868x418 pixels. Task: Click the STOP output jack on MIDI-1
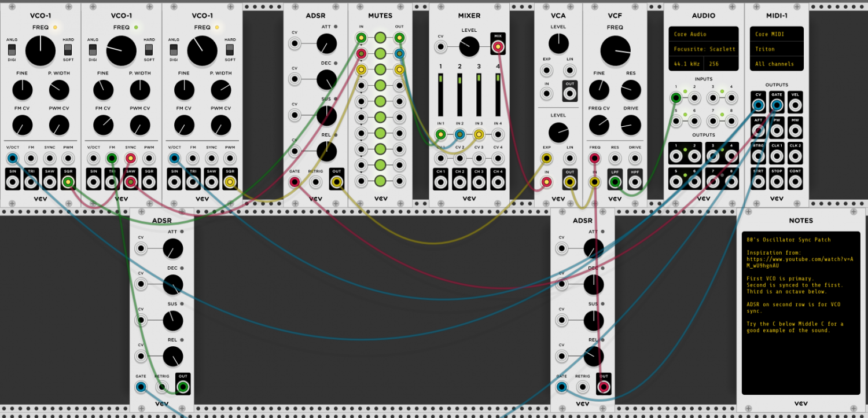click(x=777, y=182)
